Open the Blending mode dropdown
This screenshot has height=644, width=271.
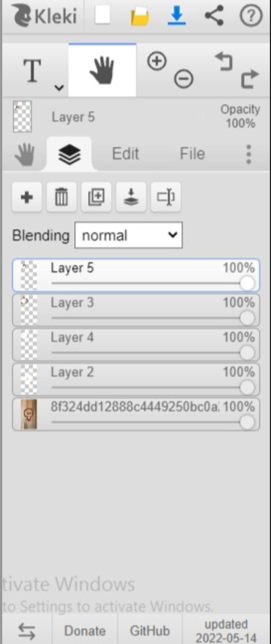click(x=129, y=235)
